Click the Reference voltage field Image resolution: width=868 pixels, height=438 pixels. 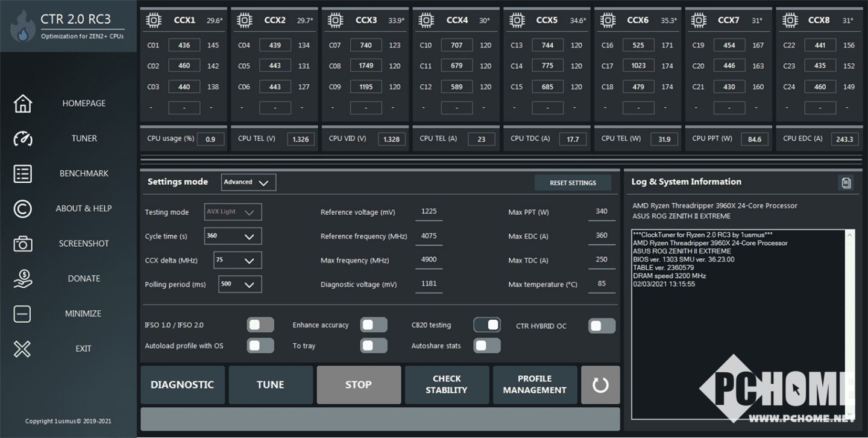(429, 212)
